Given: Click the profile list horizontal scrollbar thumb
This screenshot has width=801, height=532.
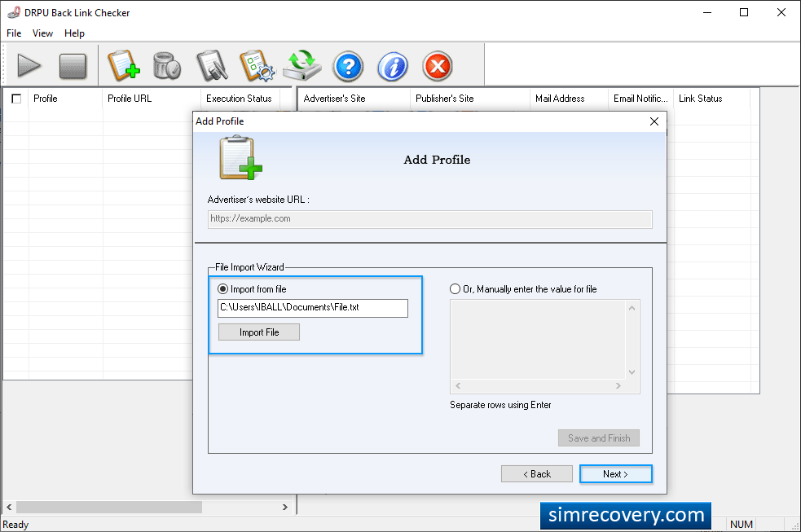Looking at the screenshot, I should (x=109, y=507).
